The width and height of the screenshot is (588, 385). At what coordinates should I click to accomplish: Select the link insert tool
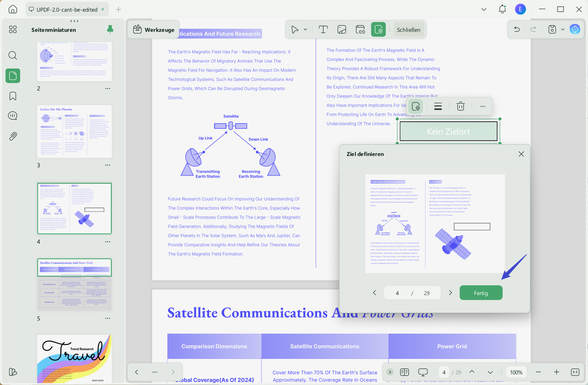click(x=360, y=30)
